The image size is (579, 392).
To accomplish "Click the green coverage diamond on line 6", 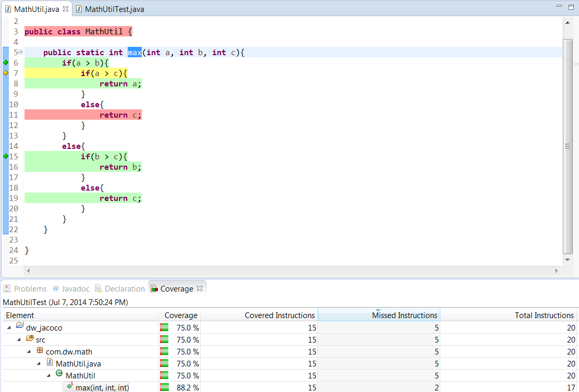I will 6,62.
